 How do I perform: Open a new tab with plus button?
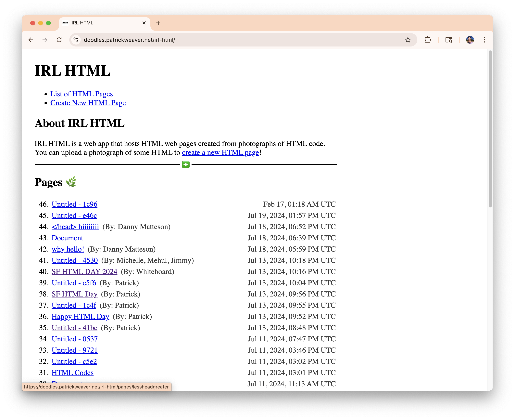coord(158,23)
